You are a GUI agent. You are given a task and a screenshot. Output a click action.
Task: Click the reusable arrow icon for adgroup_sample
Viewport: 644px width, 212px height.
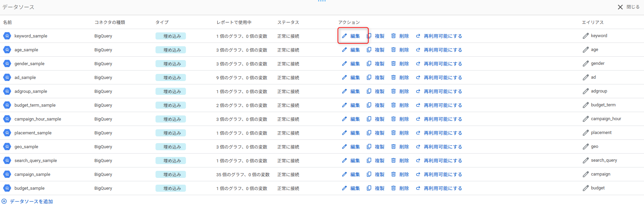point(418,91)
